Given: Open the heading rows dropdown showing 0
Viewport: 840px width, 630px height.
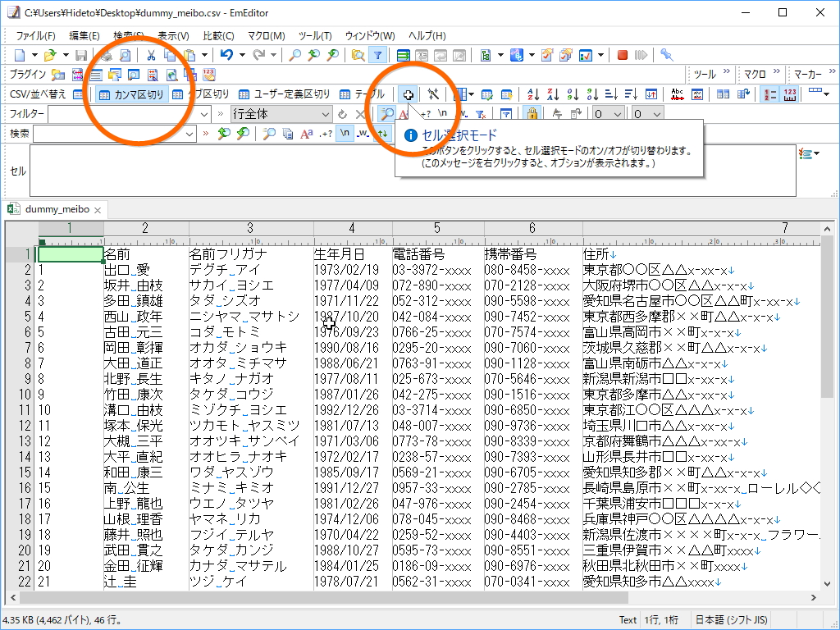Looking at the screenshot, I should 607,113.
